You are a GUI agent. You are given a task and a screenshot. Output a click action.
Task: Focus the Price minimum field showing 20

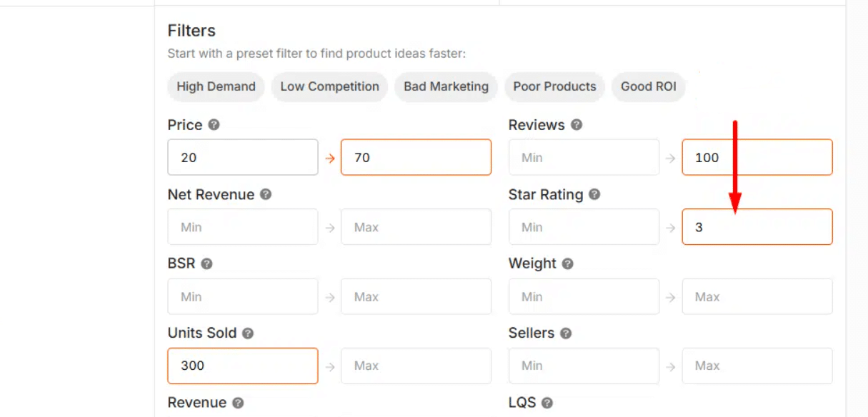(x=242, y=157)
